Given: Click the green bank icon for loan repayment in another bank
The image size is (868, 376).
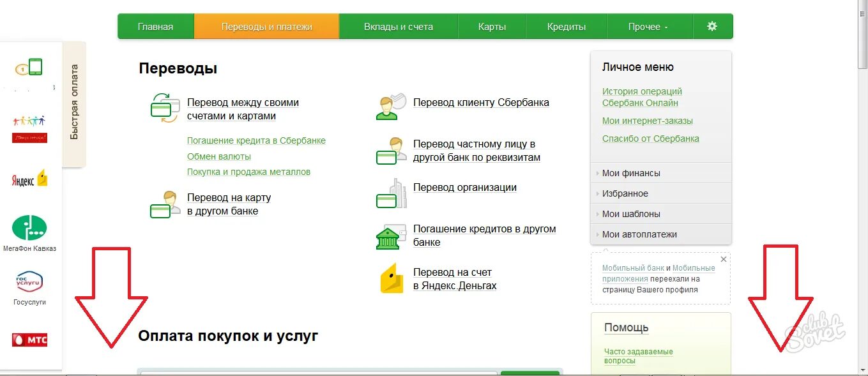Looking at the screenshot, I should (x=391, y=237).
